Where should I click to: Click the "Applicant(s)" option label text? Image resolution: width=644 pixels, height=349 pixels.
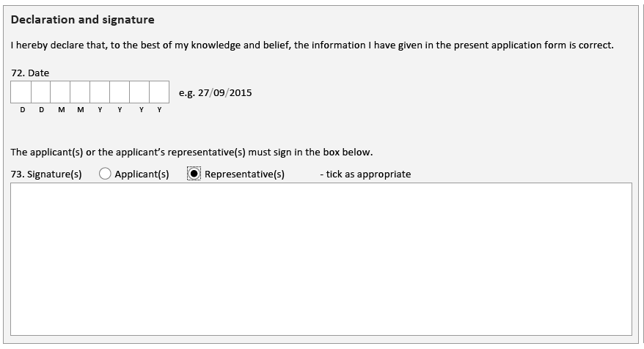tap(142, 174)
